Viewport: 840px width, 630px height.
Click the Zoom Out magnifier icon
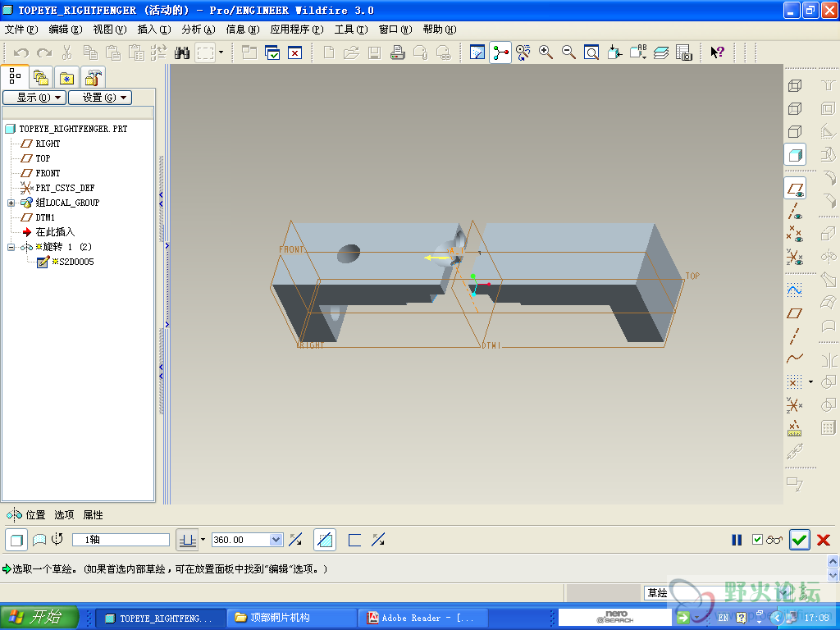click(569, 52)
